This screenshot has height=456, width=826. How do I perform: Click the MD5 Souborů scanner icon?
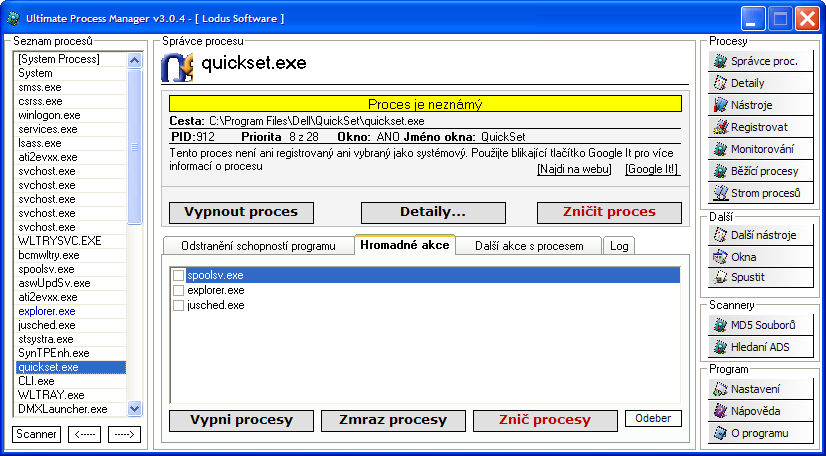(720, 325)
